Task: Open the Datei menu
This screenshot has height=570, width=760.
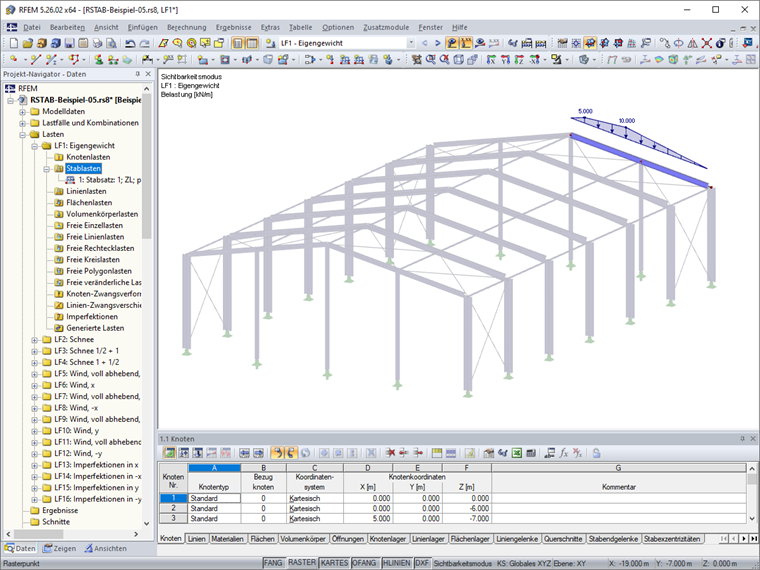Action: [32, 27]
